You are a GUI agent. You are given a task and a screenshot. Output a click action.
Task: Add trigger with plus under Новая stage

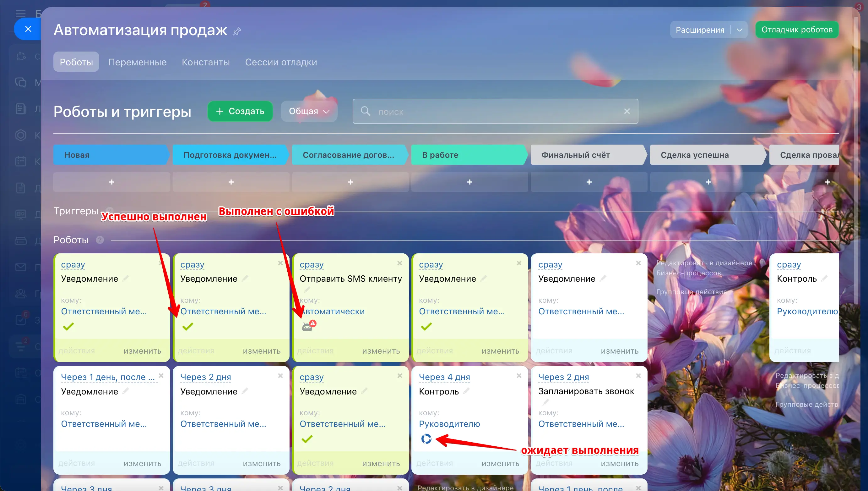(111, 182)
